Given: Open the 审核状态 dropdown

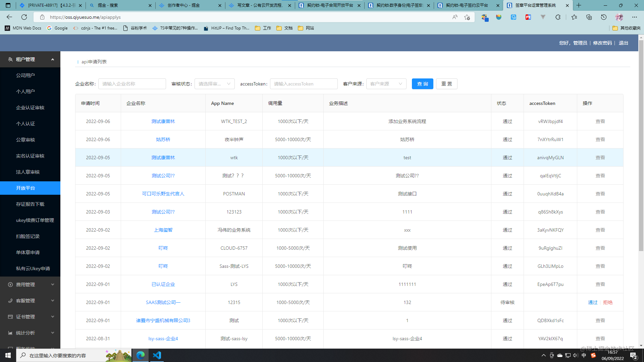Looking at the screenshot, I should click(214, 84).
